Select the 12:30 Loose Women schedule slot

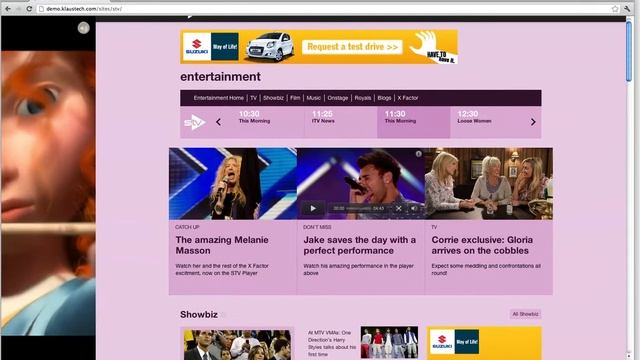(486, 122)
